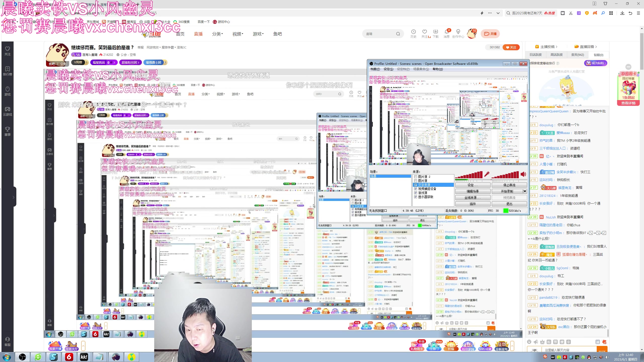
Task: Expand dropdown arrow beside 开始录制
Action: point(525,191)
